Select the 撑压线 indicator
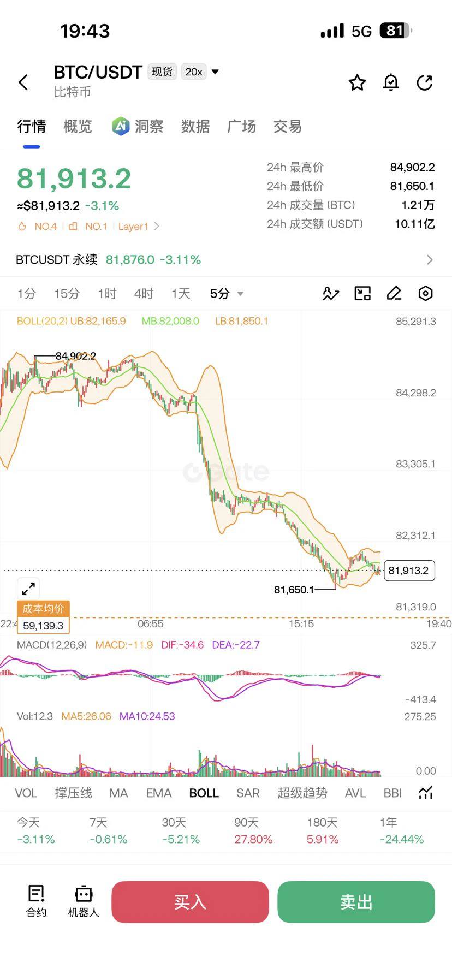Screen dimensions: 452x980 click(x=73, y=793)
